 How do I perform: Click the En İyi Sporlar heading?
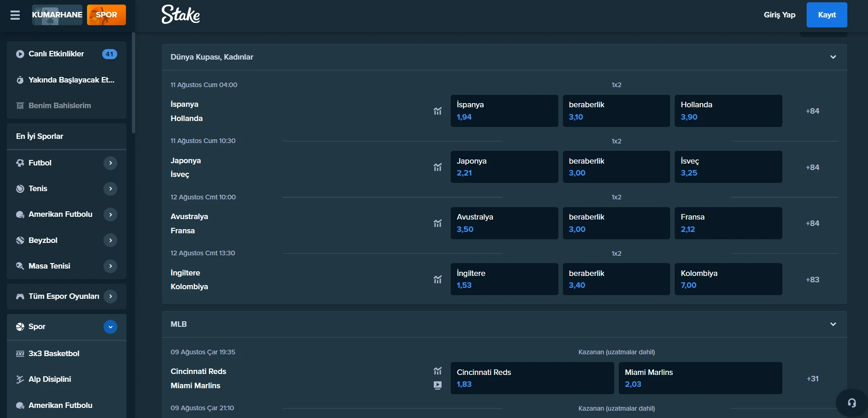(x=39, y=136)
